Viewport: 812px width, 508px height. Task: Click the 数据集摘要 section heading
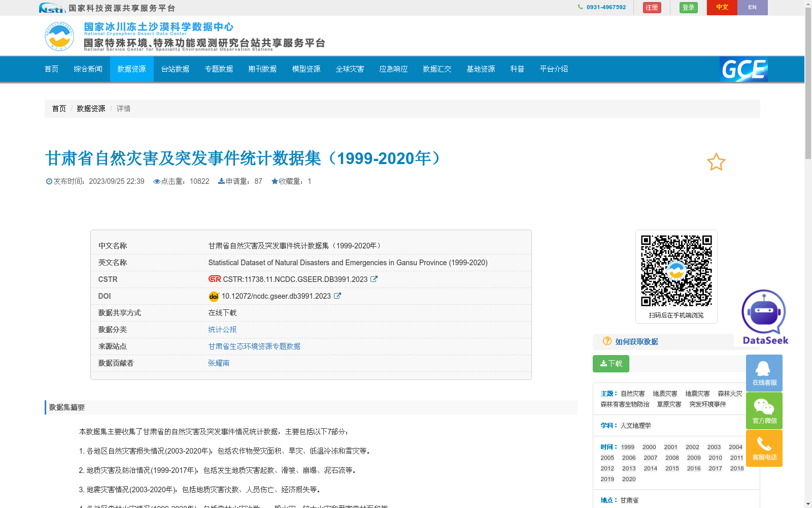coord(67,407)
